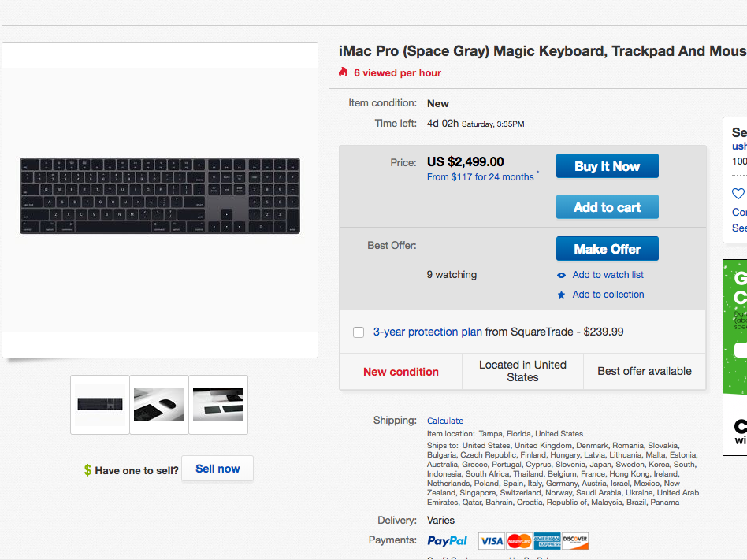Enable the 3-year protection plan checkbox
This screenshot has height=560, width=747.
(x=359, y=332)
